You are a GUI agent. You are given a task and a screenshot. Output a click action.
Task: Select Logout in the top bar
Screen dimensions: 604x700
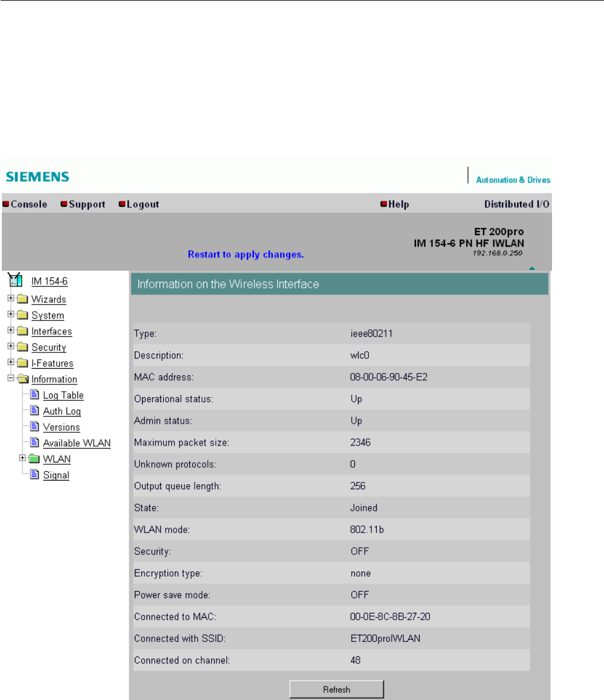143,204
